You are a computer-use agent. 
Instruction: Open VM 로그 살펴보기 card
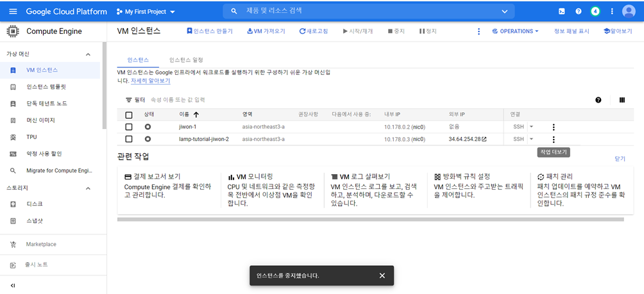pyautogui.click(x=375, y=190)
